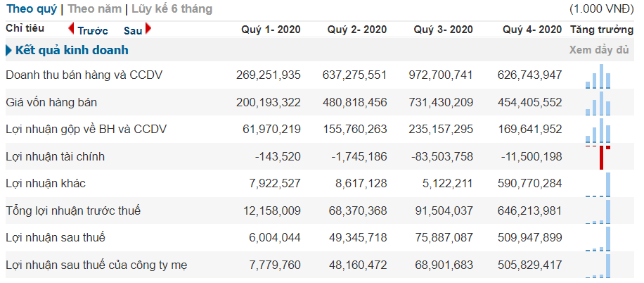Click the red left arrow beside Trước
This screenshot has width=644, height=283.
pos(71,30)
